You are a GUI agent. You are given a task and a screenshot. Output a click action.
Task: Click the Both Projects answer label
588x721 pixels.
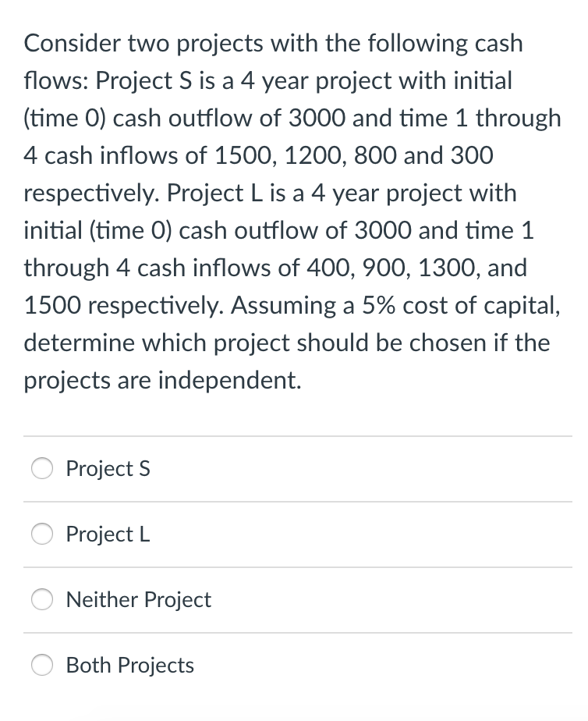pyautogui.click(x=129, y=666)
